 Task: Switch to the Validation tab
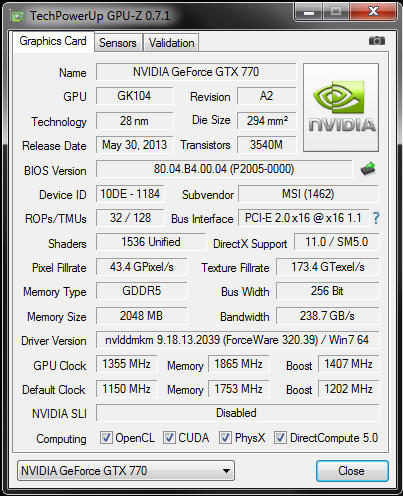click(x=171, y=43)
